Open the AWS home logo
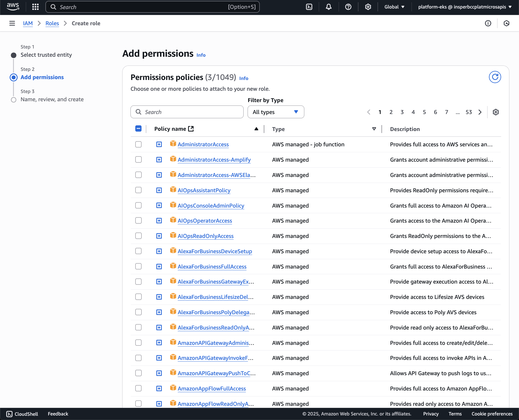The height and width of the screenshot is (420, 519). 13,7
